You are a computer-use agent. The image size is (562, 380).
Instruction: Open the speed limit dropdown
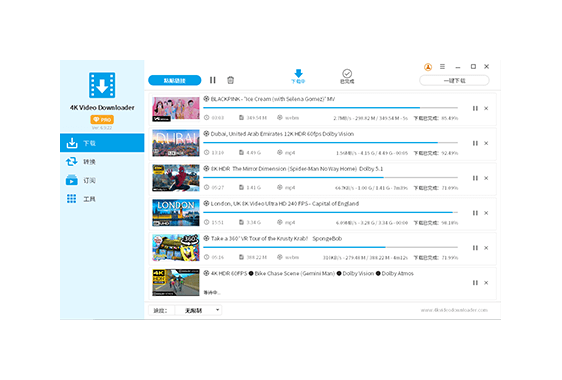point(198,310)
